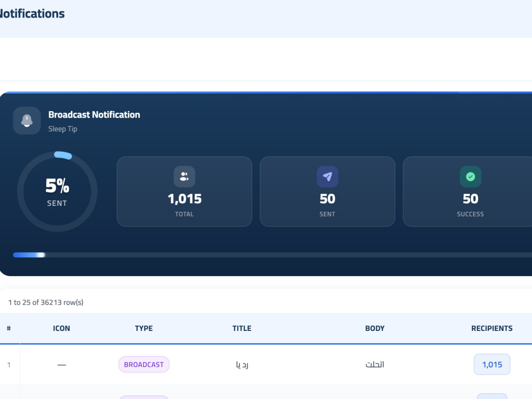
Task: Click the bell icon beside Broadcast Notification
Action: [27, 121]
